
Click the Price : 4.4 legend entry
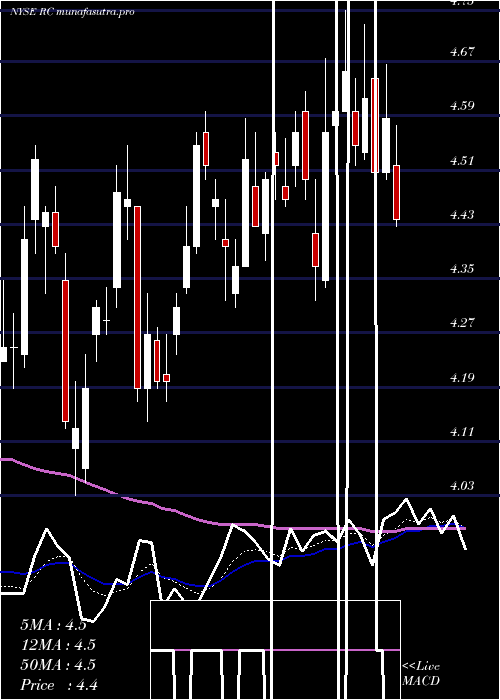59,685
